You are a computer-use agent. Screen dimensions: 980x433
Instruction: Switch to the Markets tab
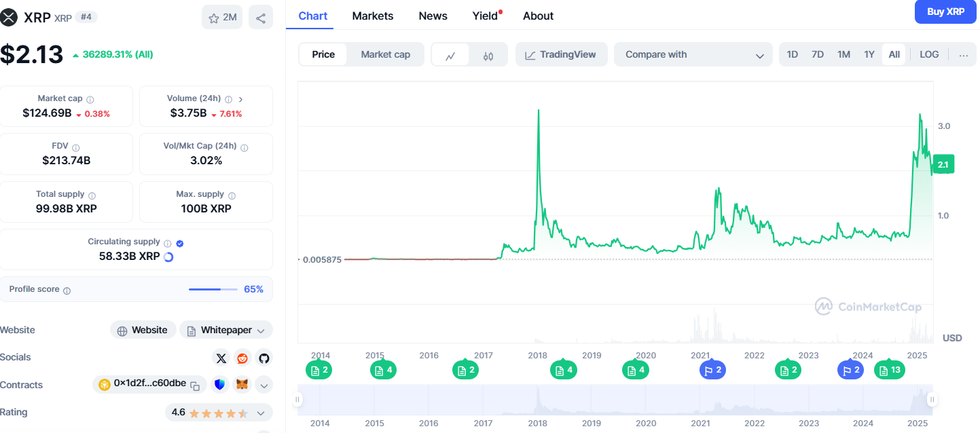[x=372, y=15]
